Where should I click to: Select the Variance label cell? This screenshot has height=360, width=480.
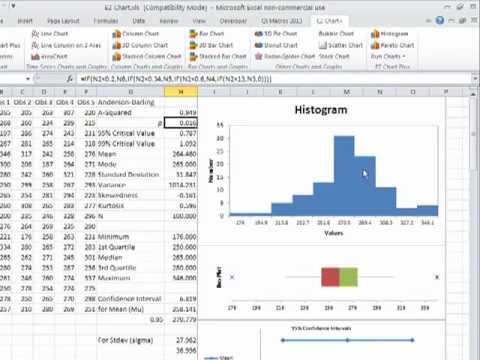(x=131, y=185)
